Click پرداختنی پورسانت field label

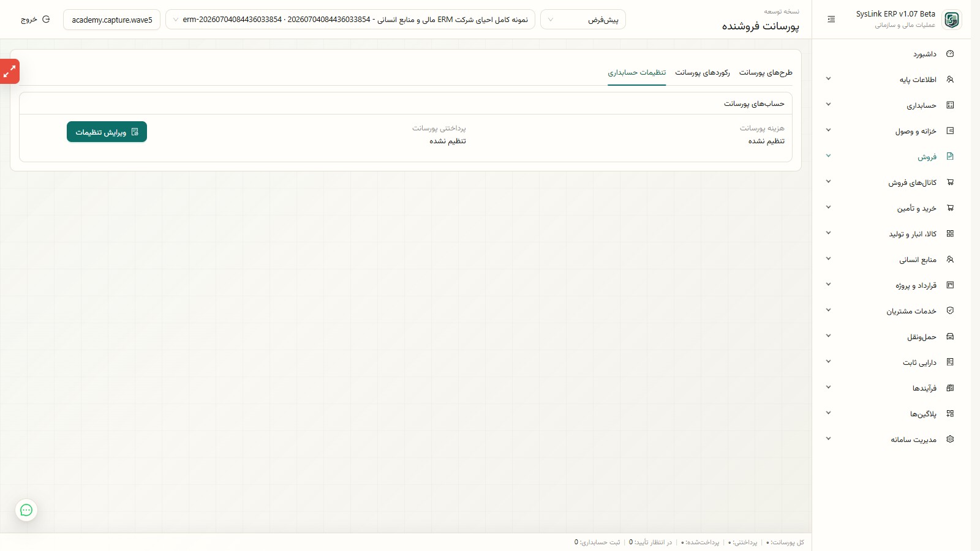tap(439, 129)
